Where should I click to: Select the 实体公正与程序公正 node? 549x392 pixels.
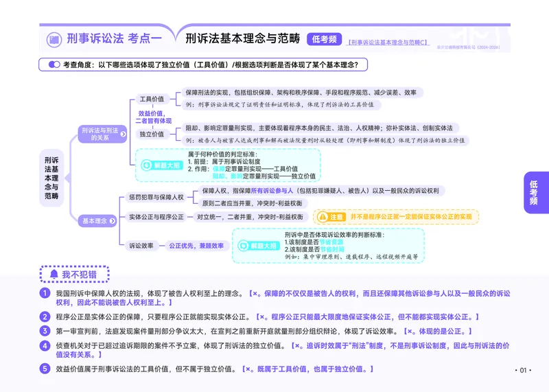[x=156, y=217]
